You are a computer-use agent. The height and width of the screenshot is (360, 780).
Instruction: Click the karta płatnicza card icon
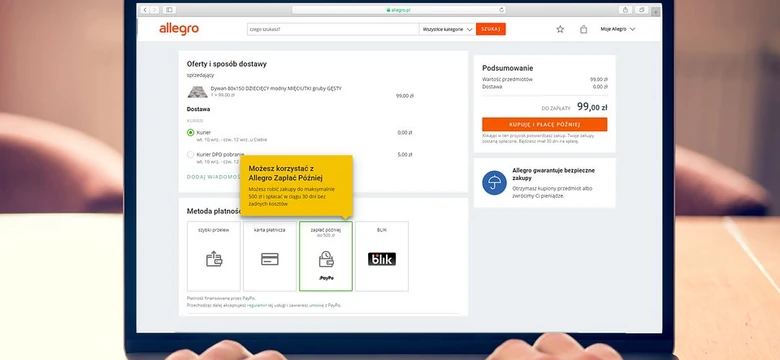pyautogui.click(x=270, y=259)
